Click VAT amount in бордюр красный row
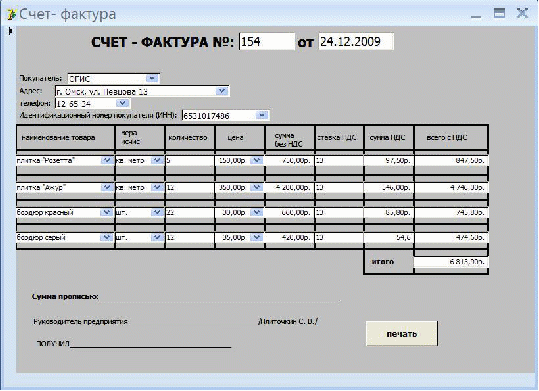Viewport: 539px width, 391px height. (389, 213)
